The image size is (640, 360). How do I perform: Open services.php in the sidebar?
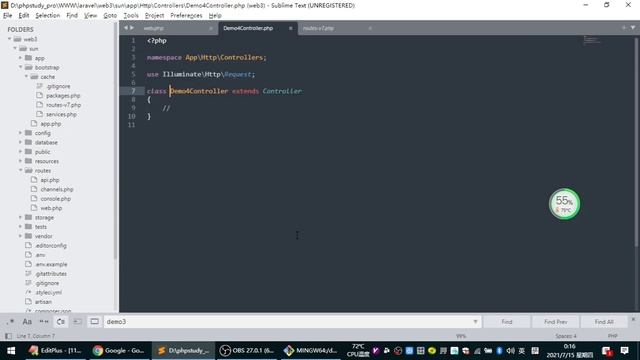[61, 114]
